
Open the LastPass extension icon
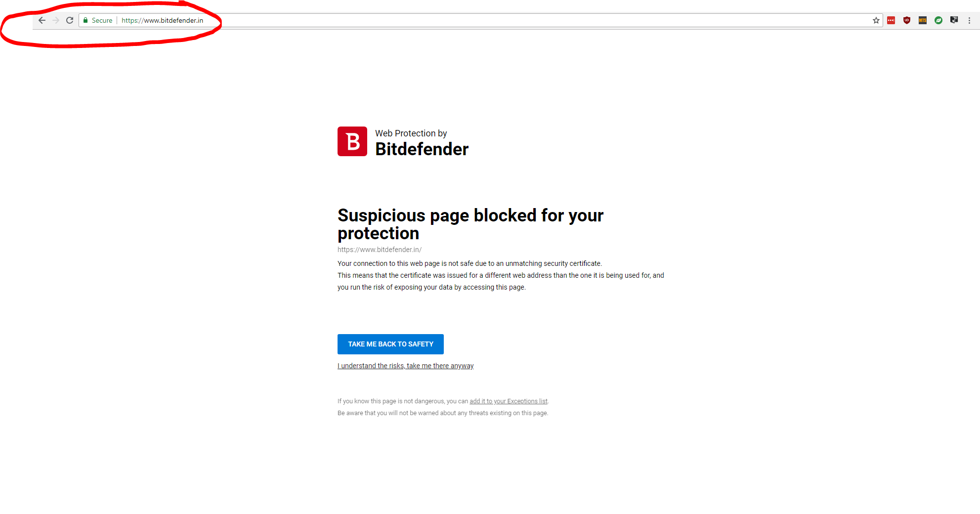coord(891,20)
